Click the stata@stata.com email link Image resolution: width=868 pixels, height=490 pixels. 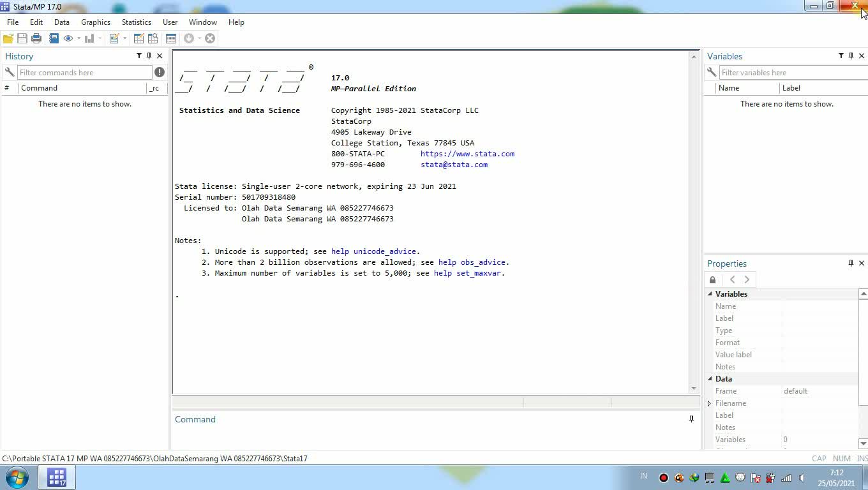click(454, 165)
